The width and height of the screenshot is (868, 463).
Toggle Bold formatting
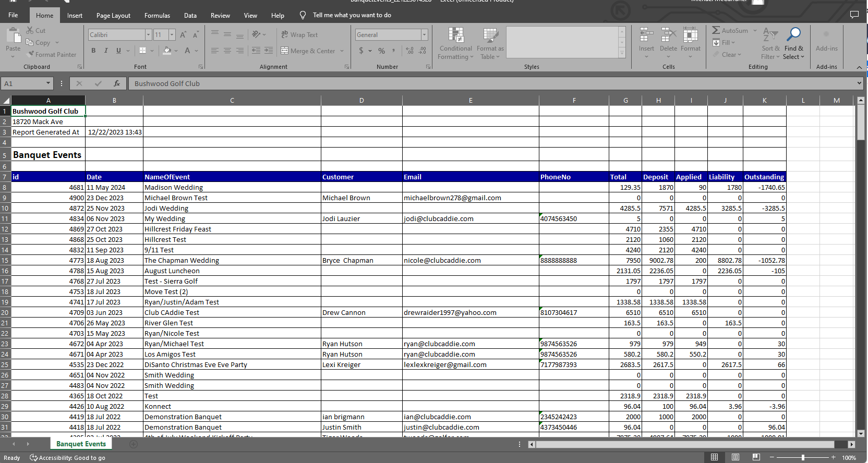93,51
